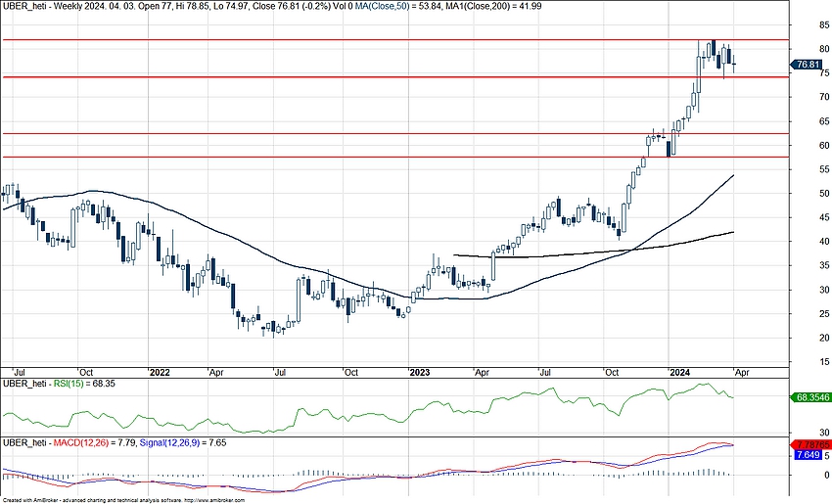Click the 2022 year label on time axis

point(160,373)
